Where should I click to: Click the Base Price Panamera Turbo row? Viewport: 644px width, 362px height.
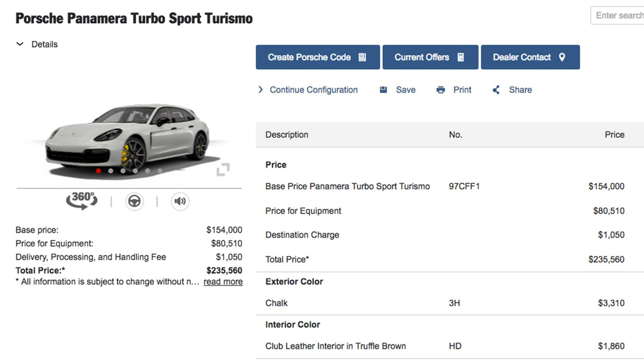[x=450, y=187]
